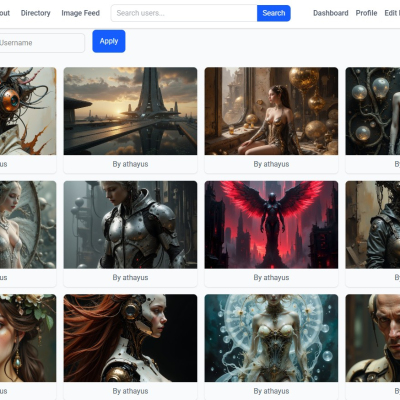Open the glass orbs and vines image
Image resolution: width=400 pixels, height=400 pixels.
point(373,111)
